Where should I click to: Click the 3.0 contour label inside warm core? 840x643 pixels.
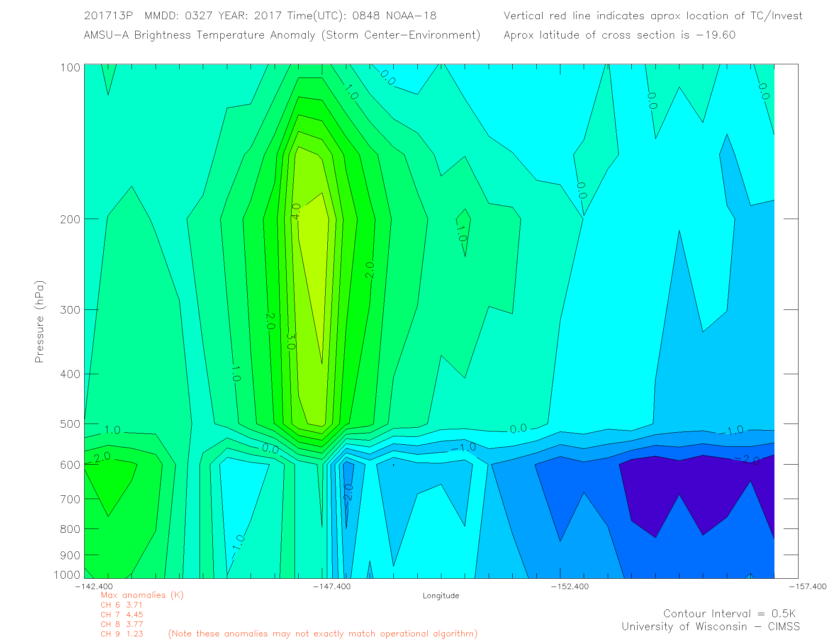(291, 341)
